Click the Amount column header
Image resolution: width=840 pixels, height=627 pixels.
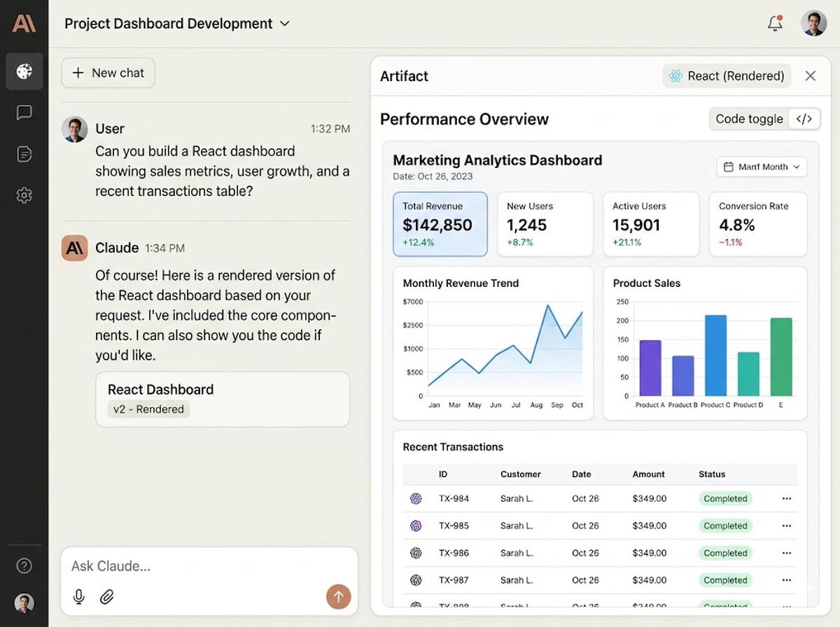[x=649, y=474]
